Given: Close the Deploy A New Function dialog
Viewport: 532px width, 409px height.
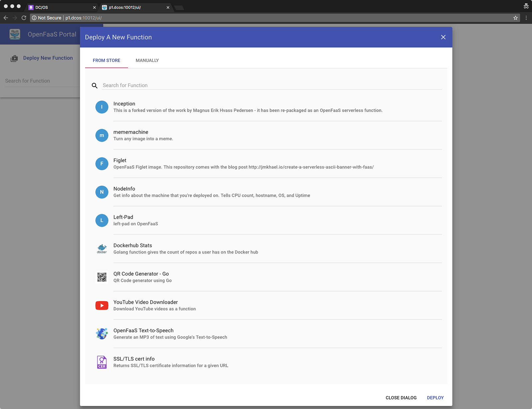Looking at the screenshot, I should click(443, 37).
